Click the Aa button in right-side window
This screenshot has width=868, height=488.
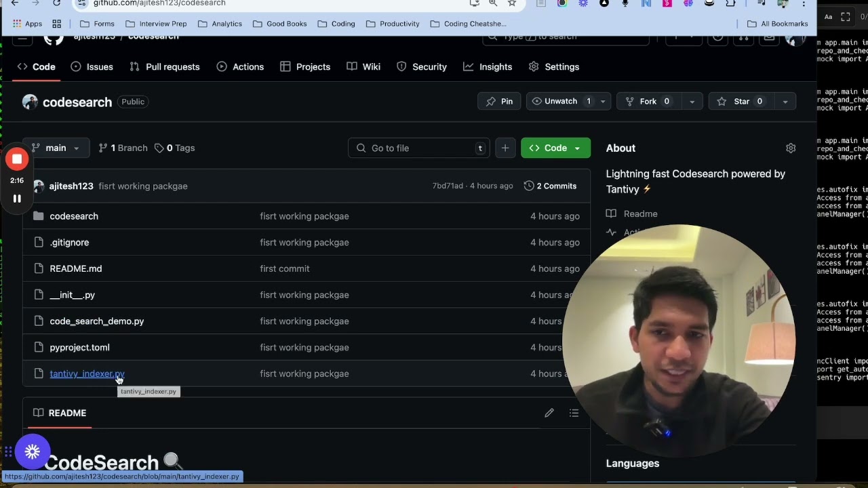tap(828, 17)
